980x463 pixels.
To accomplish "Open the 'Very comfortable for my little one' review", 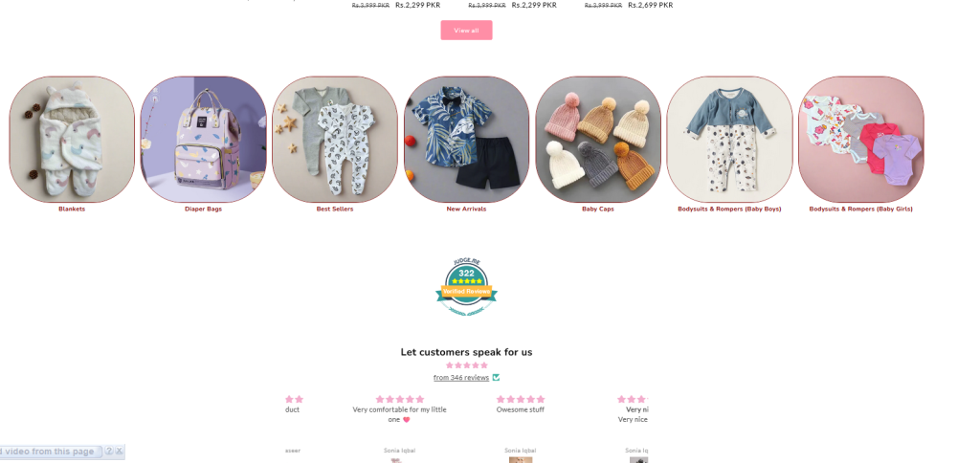I will [x=399, y=415].
